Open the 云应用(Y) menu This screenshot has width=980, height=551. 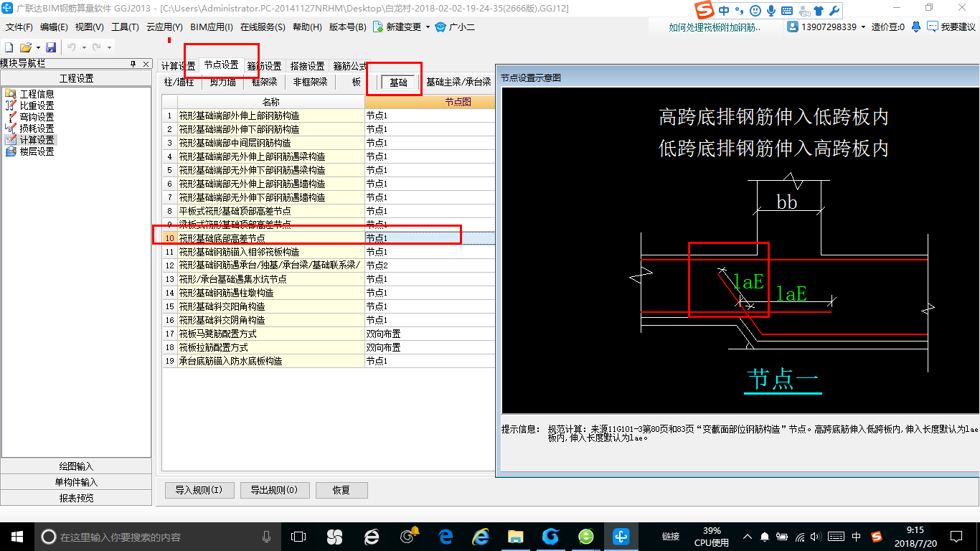coord(164,27)
